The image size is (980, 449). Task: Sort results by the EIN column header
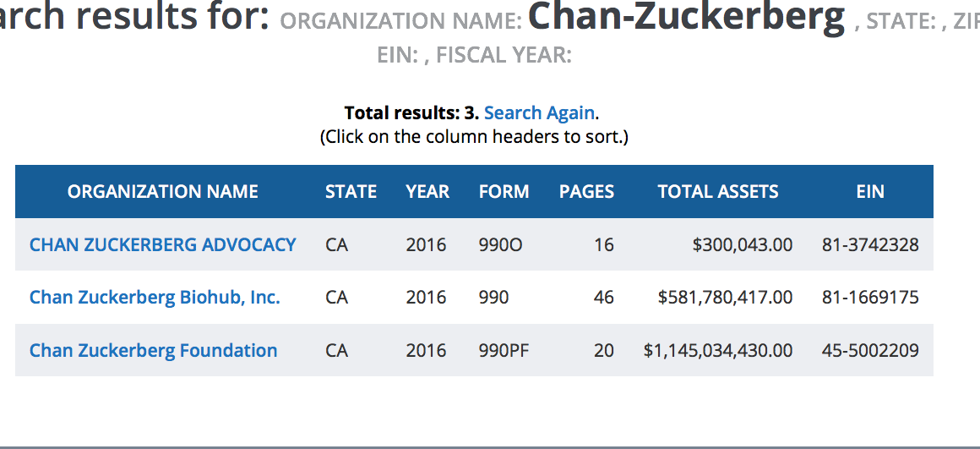[x=870, y=192]
